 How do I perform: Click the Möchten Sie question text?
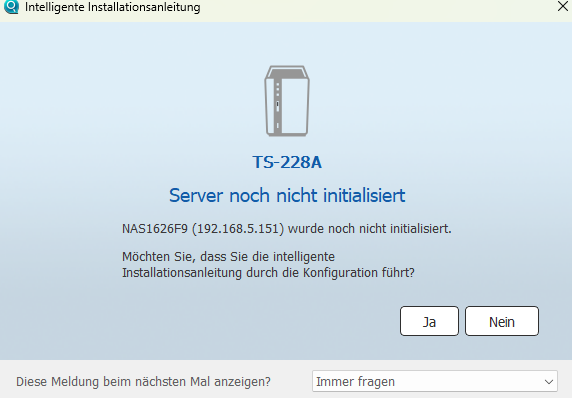(x=268, y=264)
